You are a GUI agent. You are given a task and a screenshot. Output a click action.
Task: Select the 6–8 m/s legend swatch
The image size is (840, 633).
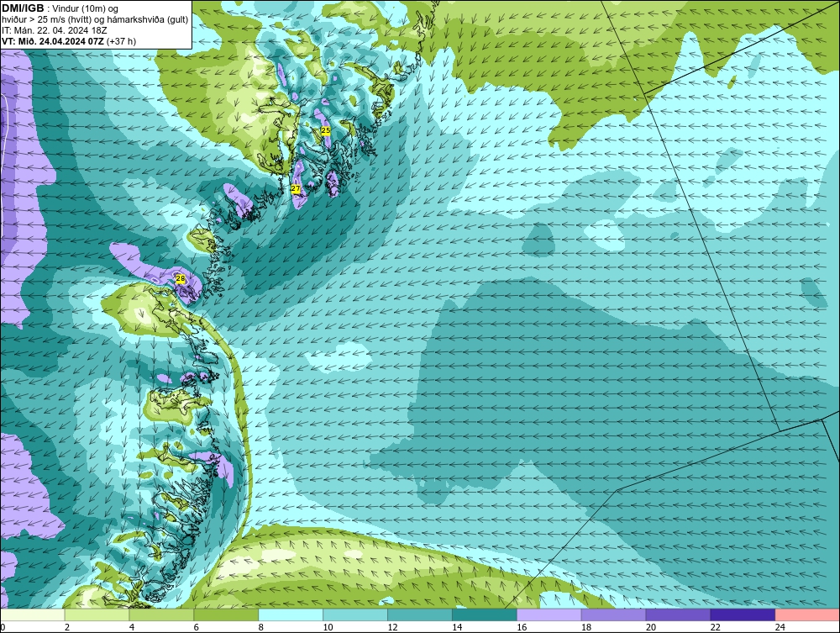tap(226, 615)
